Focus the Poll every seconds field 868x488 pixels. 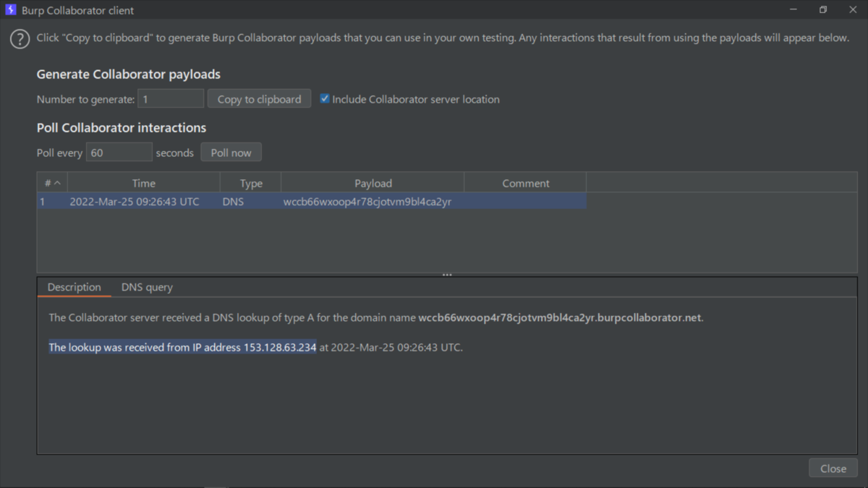(x=119, y=153)
